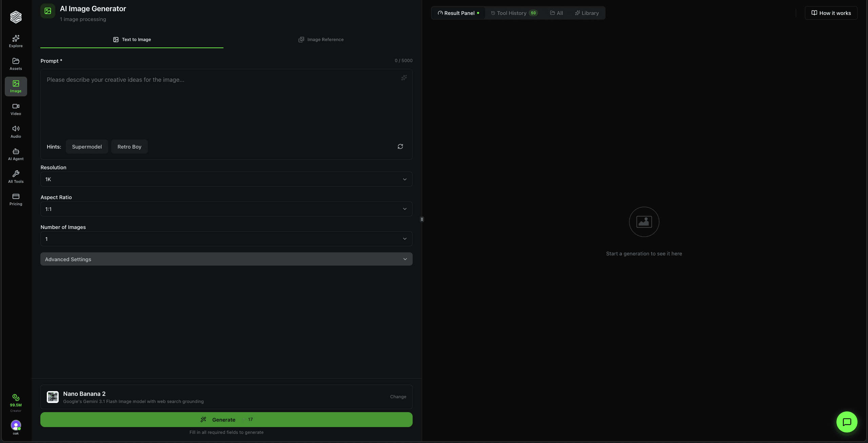This screenshot has height=443, width=868.
Task: Open the Audio section icon
Action: (16, 132)
